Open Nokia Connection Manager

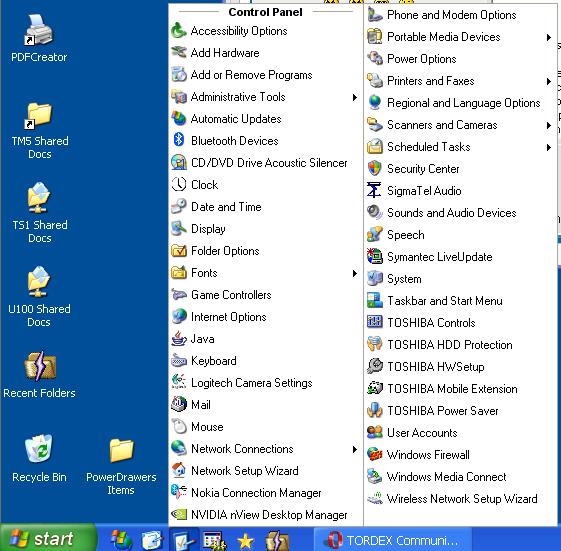tap(265, 493)
